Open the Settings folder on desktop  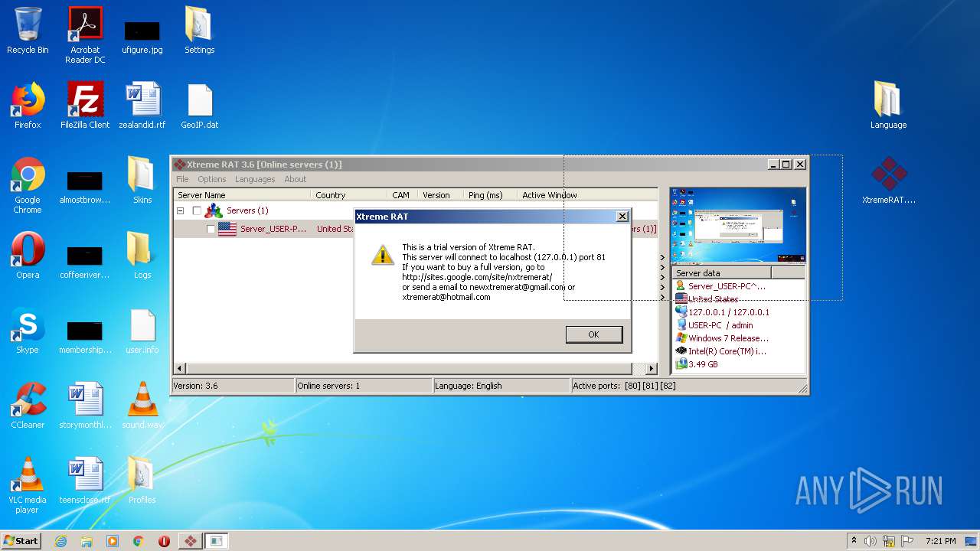point(199,31)
